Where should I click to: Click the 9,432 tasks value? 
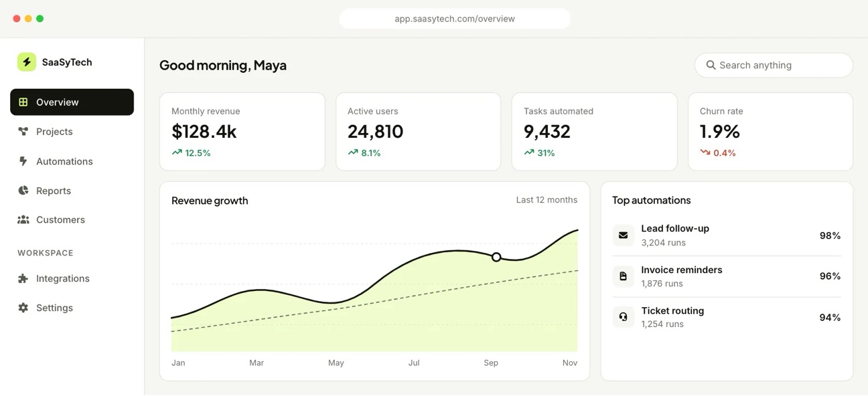click(x=547, y=131)
